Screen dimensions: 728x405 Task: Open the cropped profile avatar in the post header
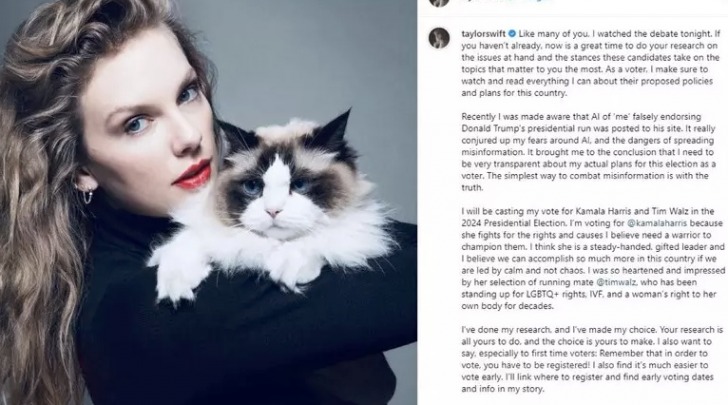pyautogui.click(x=439, y=3)
